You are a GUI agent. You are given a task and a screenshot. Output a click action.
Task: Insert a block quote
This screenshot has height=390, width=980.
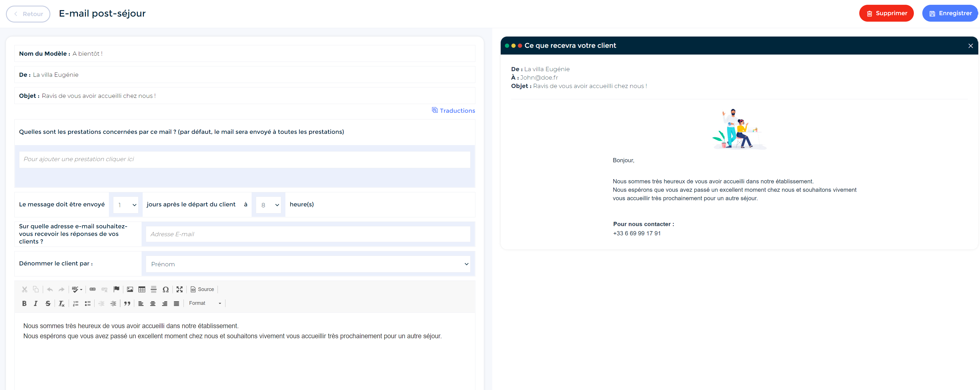[127, 303]
